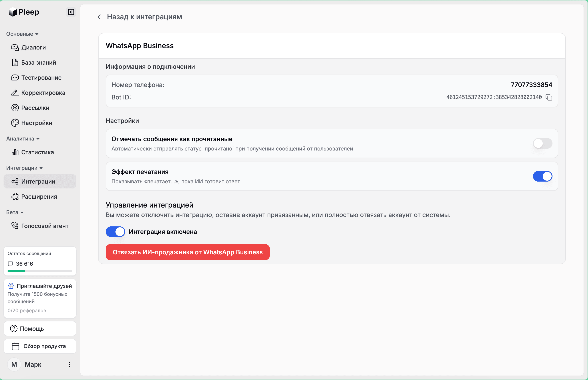The width and height of the screenshot is (588, 380).
Task: Click the Управление интеграцией heading
Action: coord(149,205)
